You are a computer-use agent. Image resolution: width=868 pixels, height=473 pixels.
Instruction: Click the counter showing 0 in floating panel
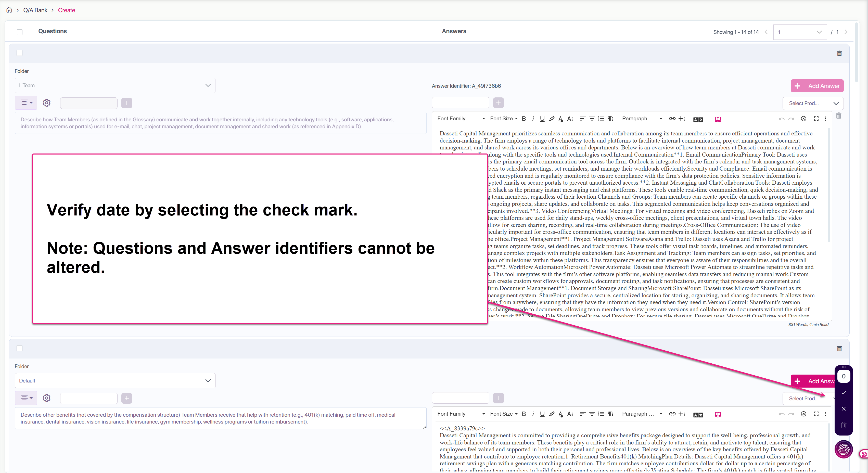tap(844, 376)
